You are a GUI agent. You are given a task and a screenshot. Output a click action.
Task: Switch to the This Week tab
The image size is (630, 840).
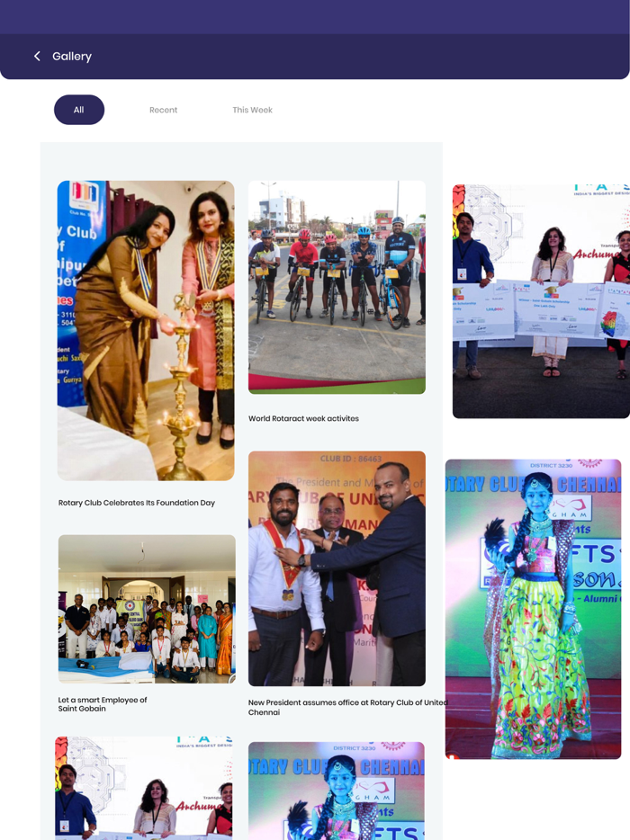[x=253, y=110]
